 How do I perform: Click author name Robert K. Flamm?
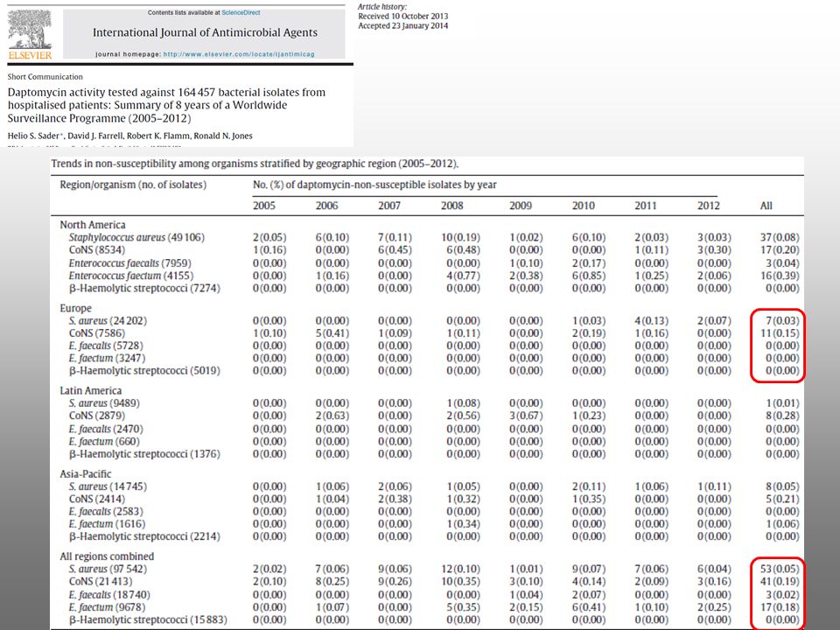(x=157, y=136)
